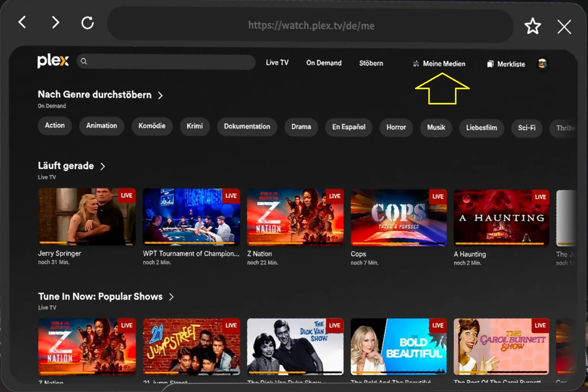588x392 pixels.
Task: Select the Krimi genre chip
Action: pos(194,126)
